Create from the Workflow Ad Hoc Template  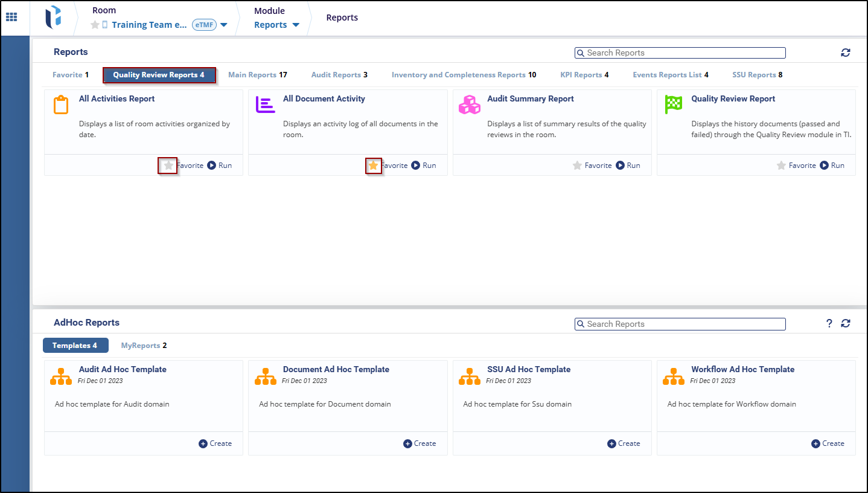click(x=828, y=443)
